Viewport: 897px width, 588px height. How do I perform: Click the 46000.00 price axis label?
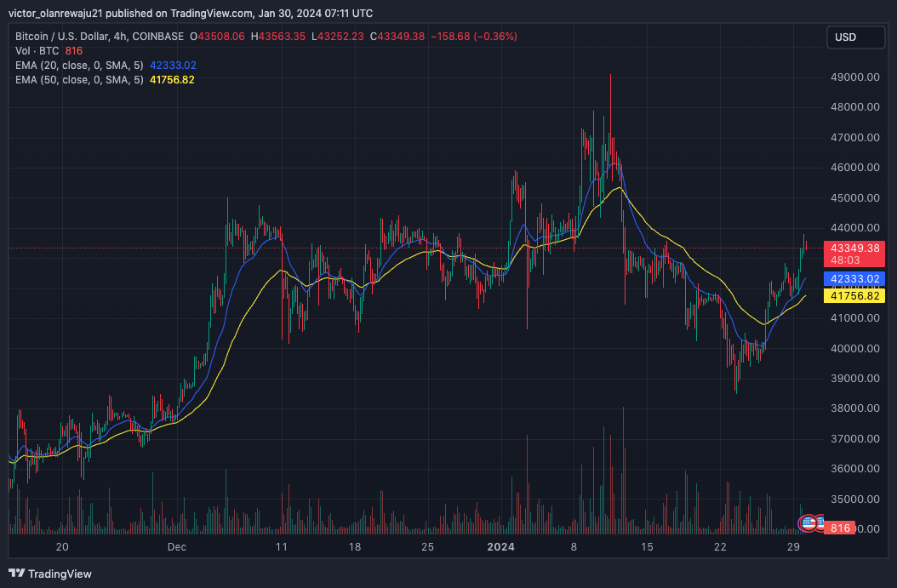coord(854,168)
